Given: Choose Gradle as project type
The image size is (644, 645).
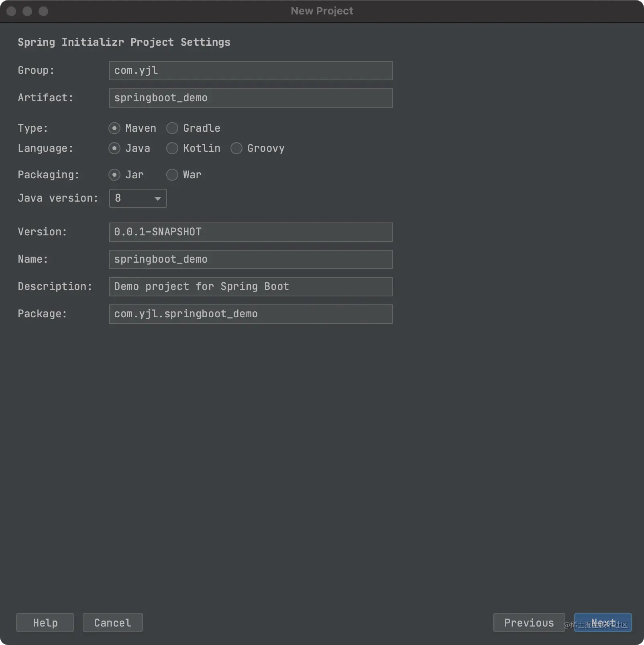Looking at the screenshot, I should click(172, 128).
